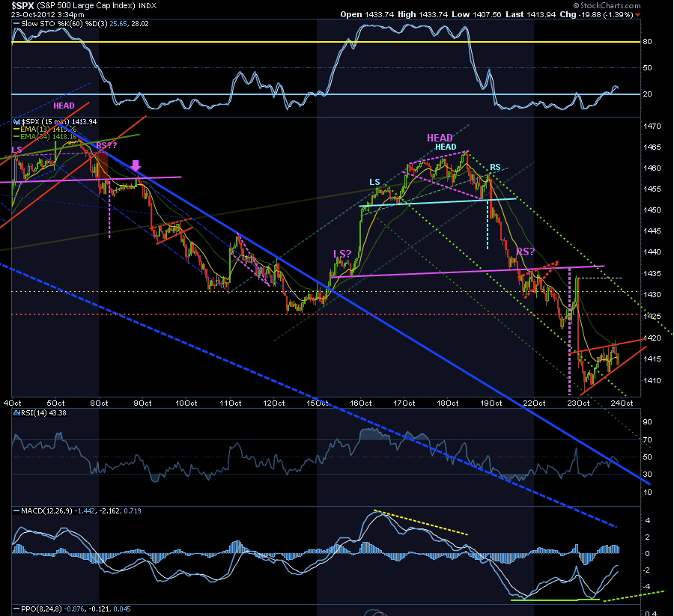Click the '23 Oct' date axis label
Image resolution: width=674 pixels, height=616 pixels.
tap(578, 403)
